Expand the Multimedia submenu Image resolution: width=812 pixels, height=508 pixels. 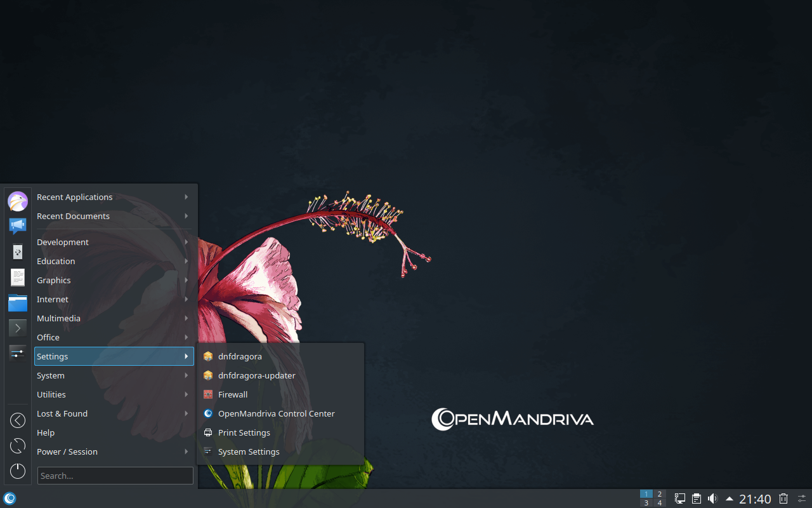pyautogui.click(x=113, y=318)
